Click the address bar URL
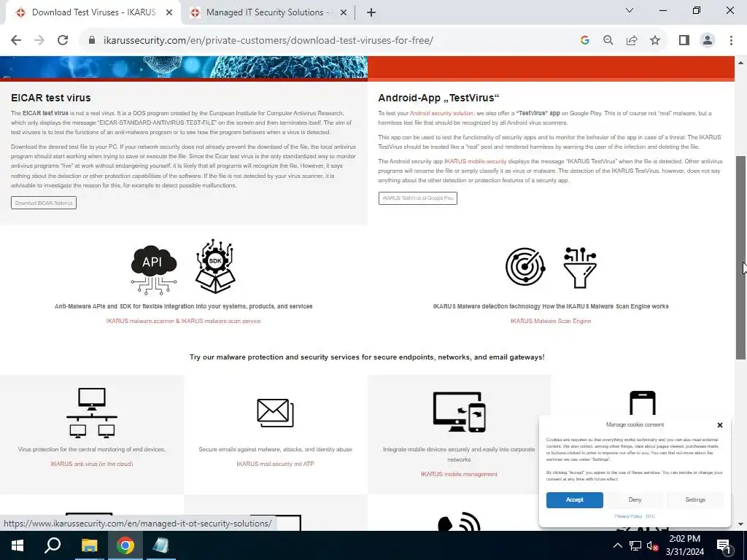The image size is (747, 560). pyautogui.click(x=268, y=41)
